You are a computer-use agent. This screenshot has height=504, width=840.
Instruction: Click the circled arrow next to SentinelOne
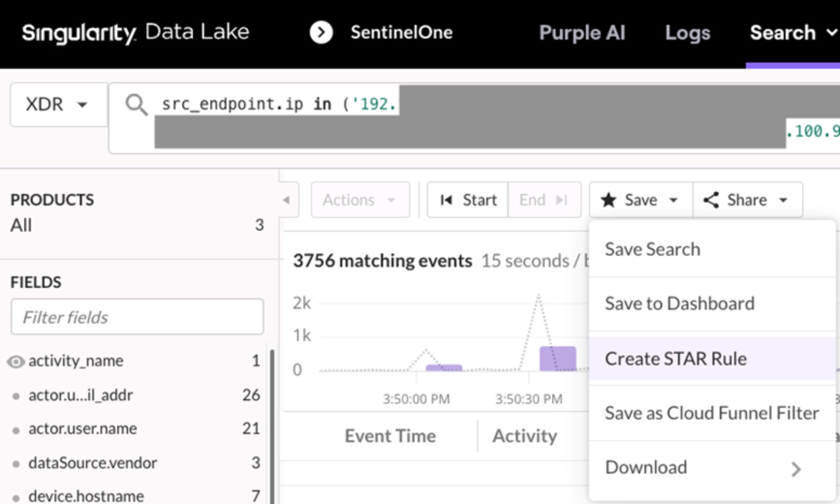[321, 33]
